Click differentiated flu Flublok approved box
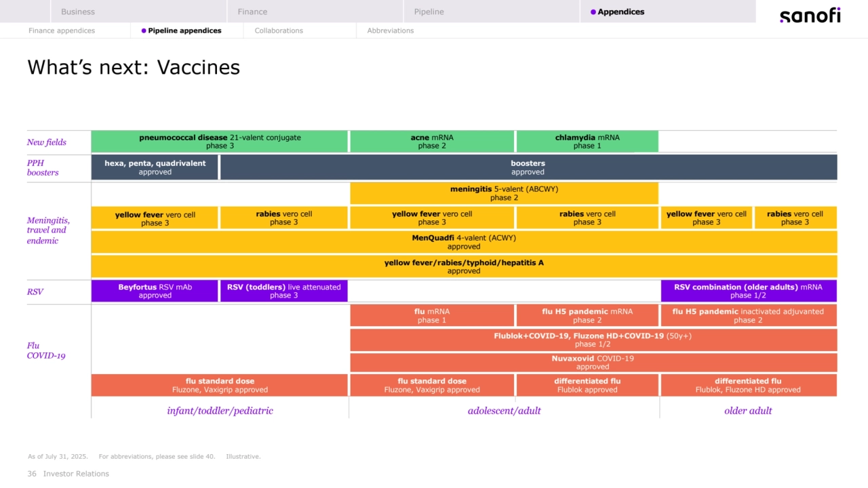 point(587,385)
